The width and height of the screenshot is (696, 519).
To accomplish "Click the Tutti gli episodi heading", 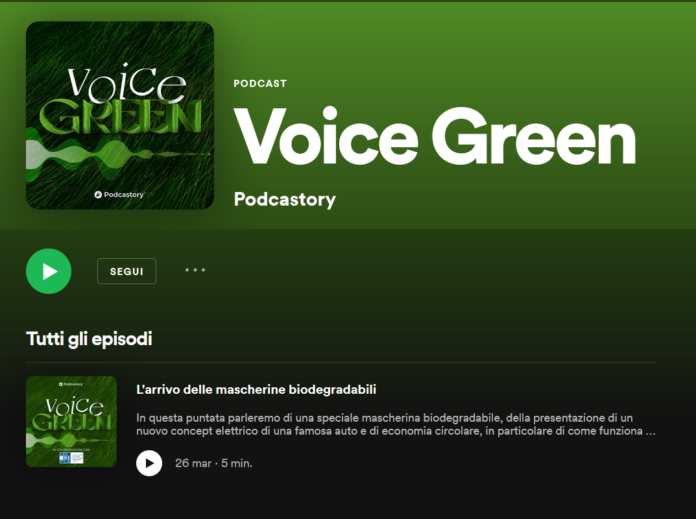I will [89, 339].
